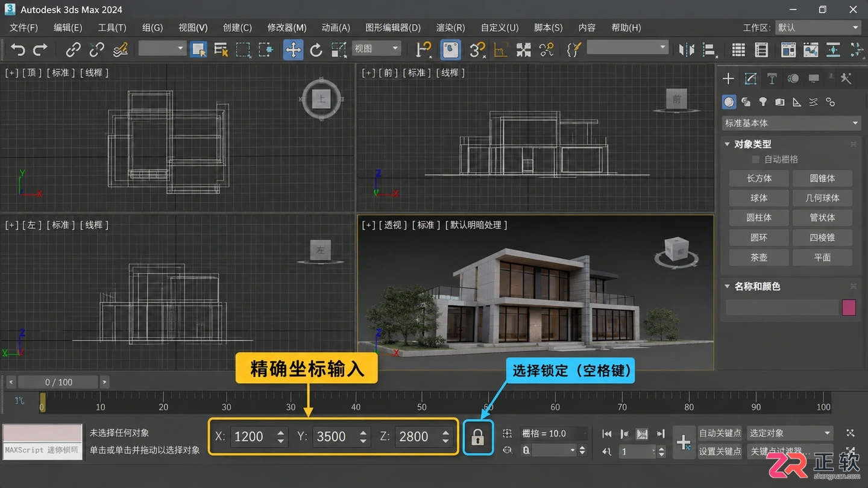Open the 视图 reference coordinate dropdown
This screenshot has width=868, height=488.
[x=377, y=49]
